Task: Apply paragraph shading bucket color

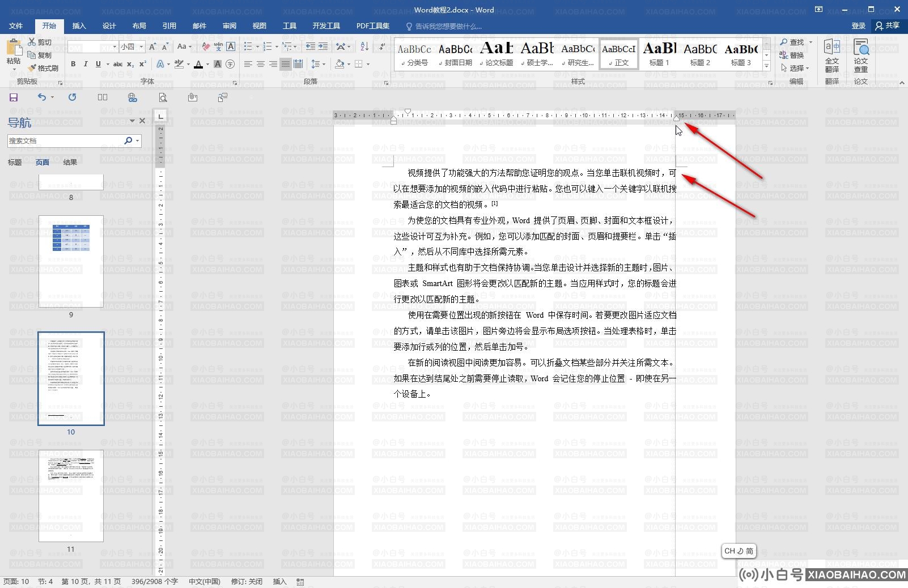Action: point(340,64)
